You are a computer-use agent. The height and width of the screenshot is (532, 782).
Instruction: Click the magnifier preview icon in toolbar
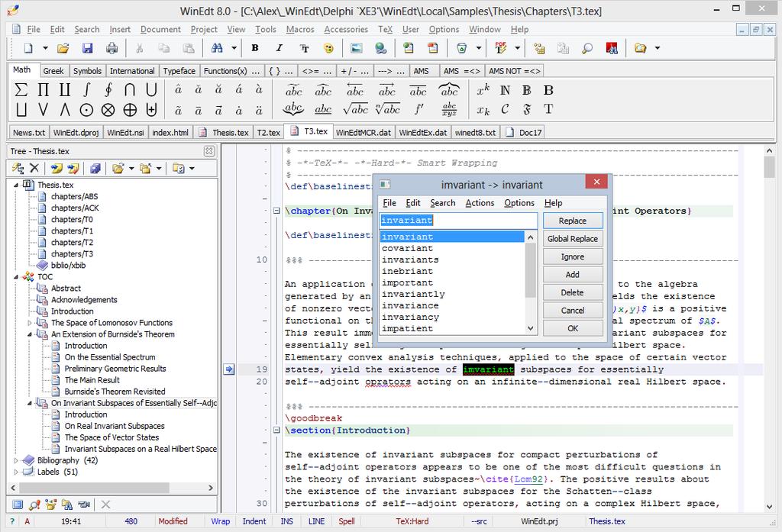tap(587, 48)
